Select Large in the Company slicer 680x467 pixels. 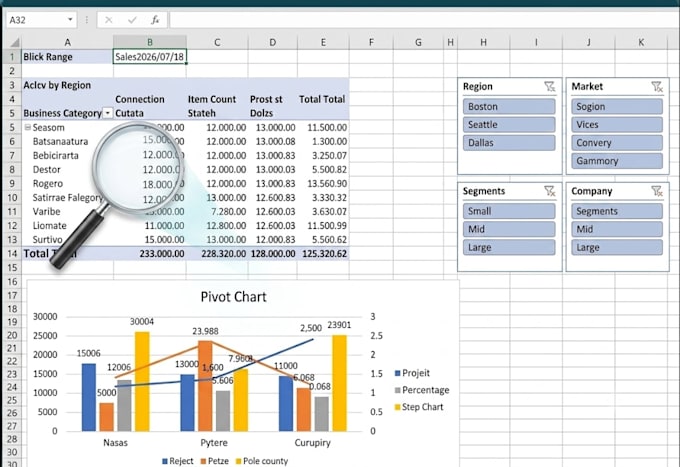tap(617, 248)
